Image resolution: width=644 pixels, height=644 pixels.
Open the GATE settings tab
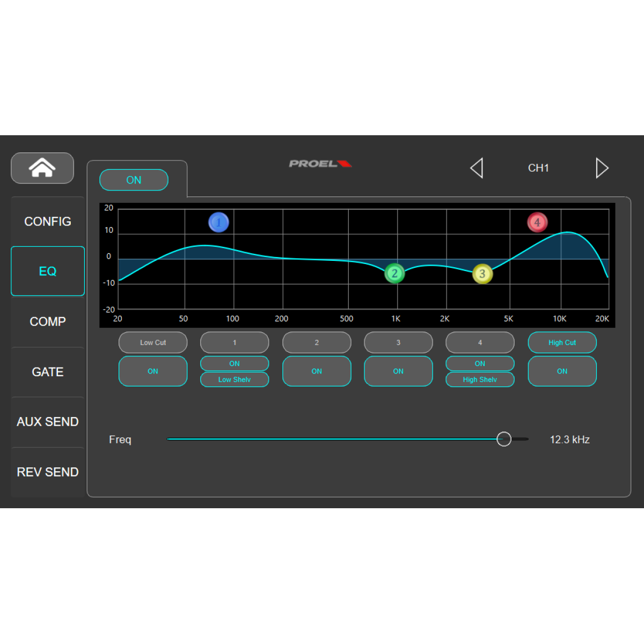pyautogui.click(x=47, y=371)
